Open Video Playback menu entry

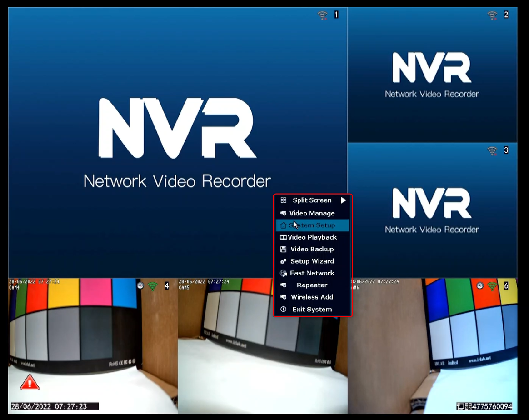[312, 237]
